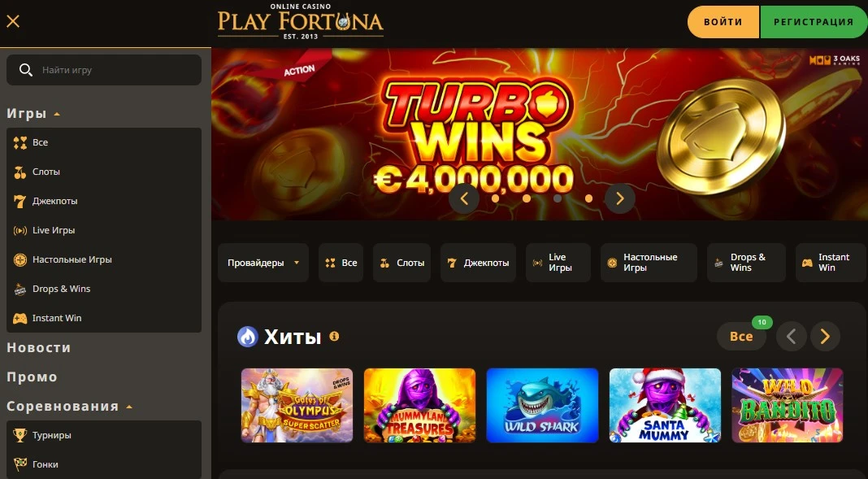Image resolution: width=868 pixels, height=479 pixels.
Task: Click the green Регистрация button
Action: [814, 22]
